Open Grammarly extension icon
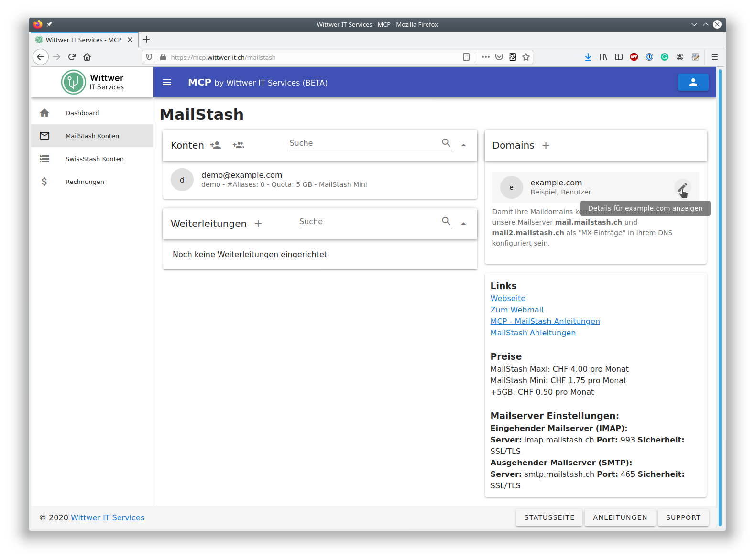The width and height of the screenshot is (755, 560). pyautogui.click(x=665, y=57)
